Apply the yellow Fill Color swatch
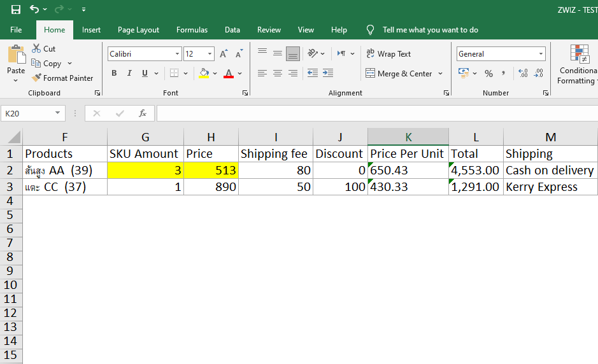Viewport: 598px width, 364px height. 204,73
